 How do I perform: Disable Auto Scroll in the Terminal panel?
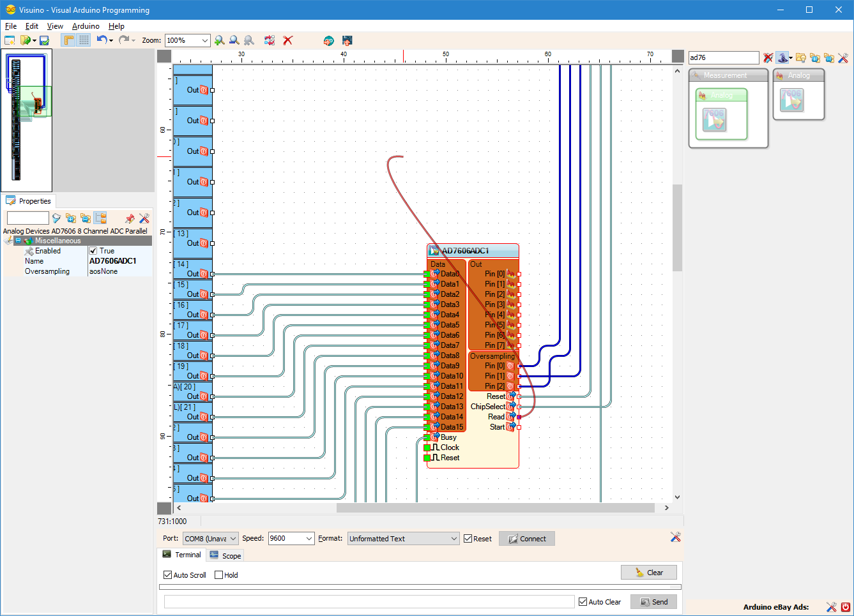pos(167,575)
